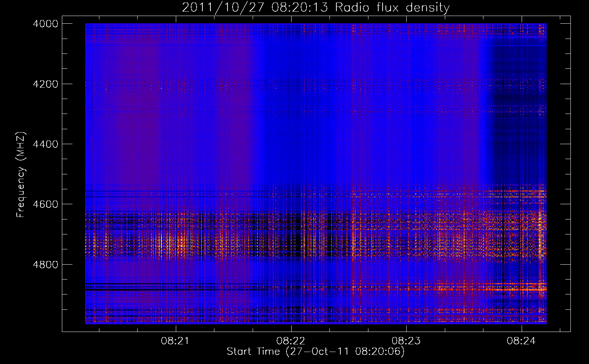Click the '08:22' time axis label
Image resolution: width=589 pixels, height=364 pixels.
(x=291, y=341)
